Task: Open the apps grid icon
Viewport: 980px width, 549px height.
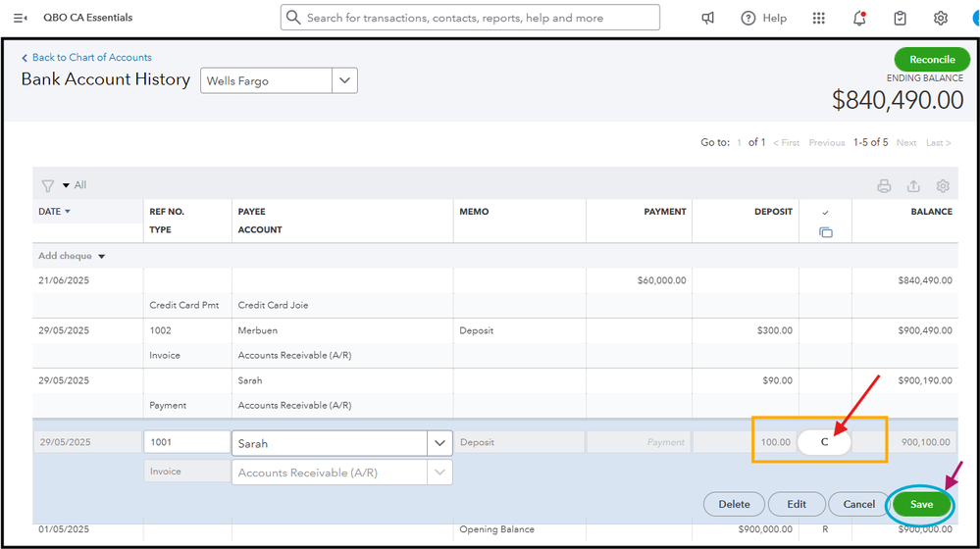Action: [820, 18]
